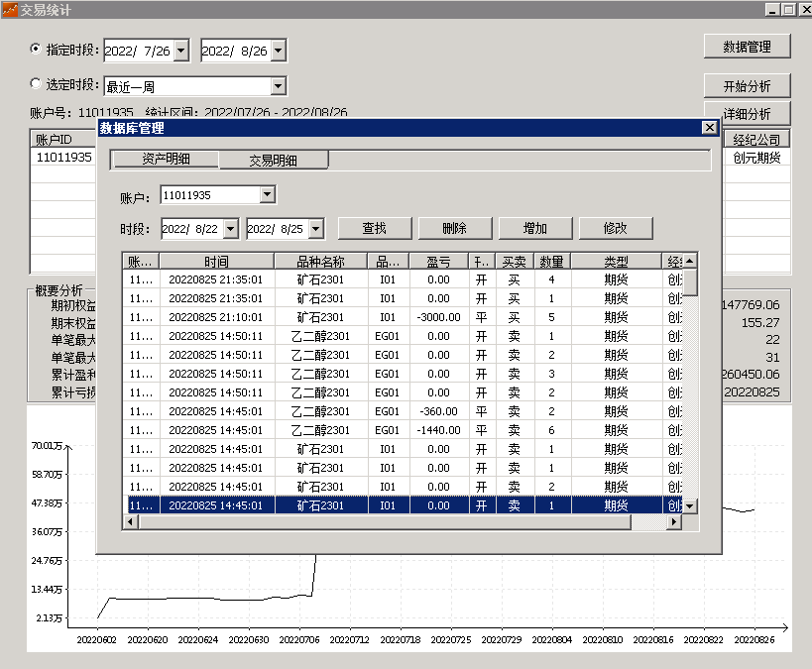
Task: Click the 经纪公司 column header in main window
Action: click(x=756, y=140)
